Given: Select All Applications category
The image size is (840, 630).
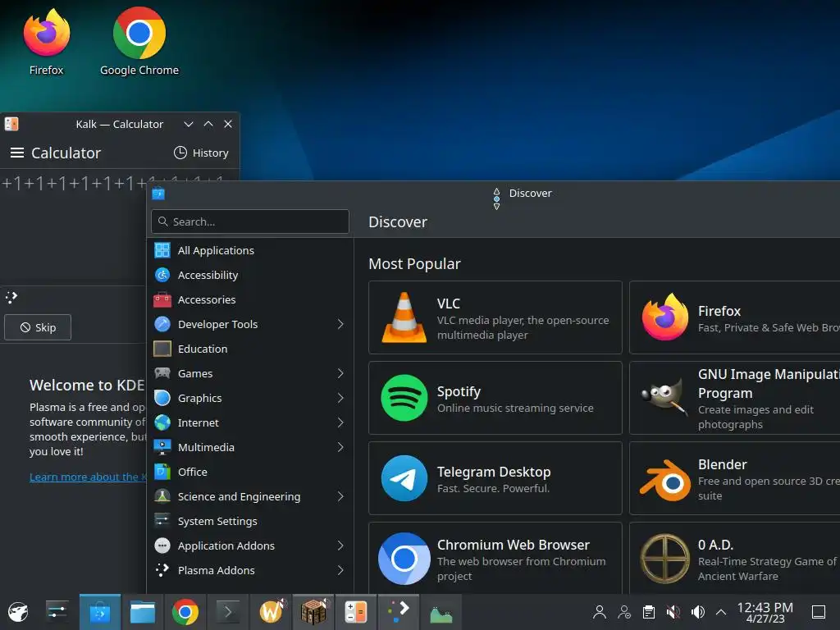Looking at the screenshot, I should [x=250, y=250].
